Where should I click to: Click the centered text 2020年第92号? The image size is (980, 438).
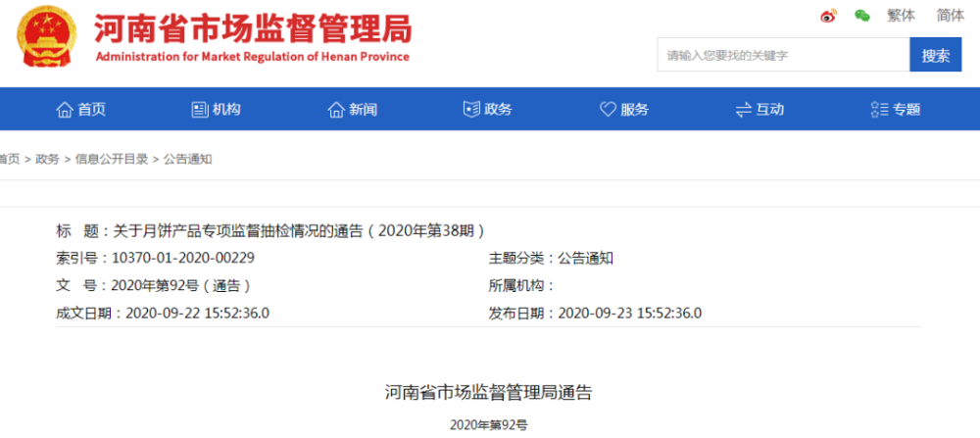tap(489, 425)
